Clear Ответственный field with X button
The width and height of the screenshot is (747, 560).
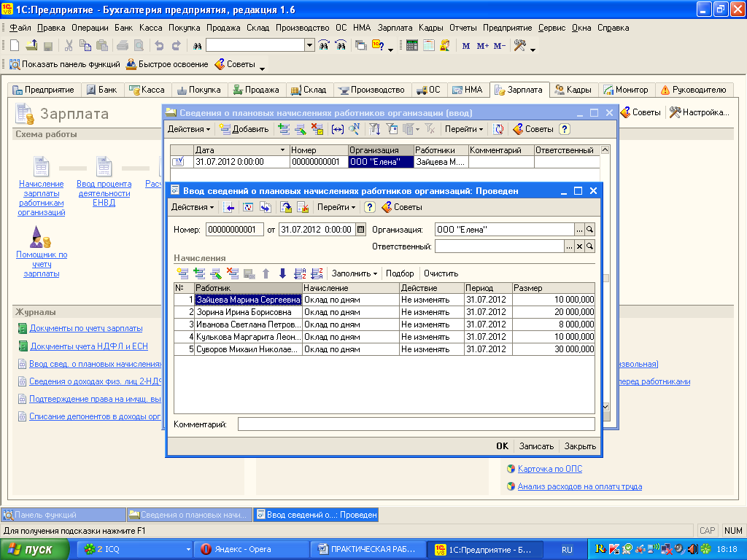[x=579, y=246]
